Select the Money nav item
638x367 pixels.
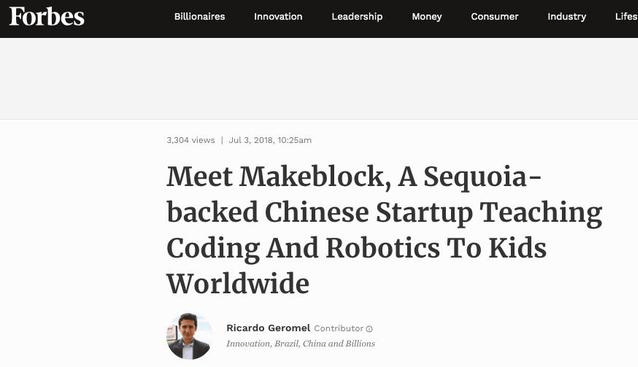[426, 17]
